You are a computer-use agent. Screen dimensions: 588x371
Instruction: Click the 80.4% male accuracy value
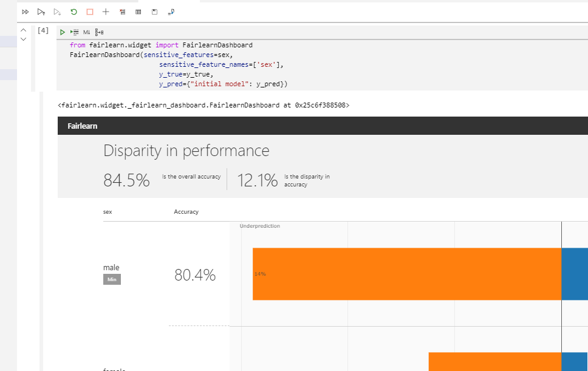click(195, 275)
